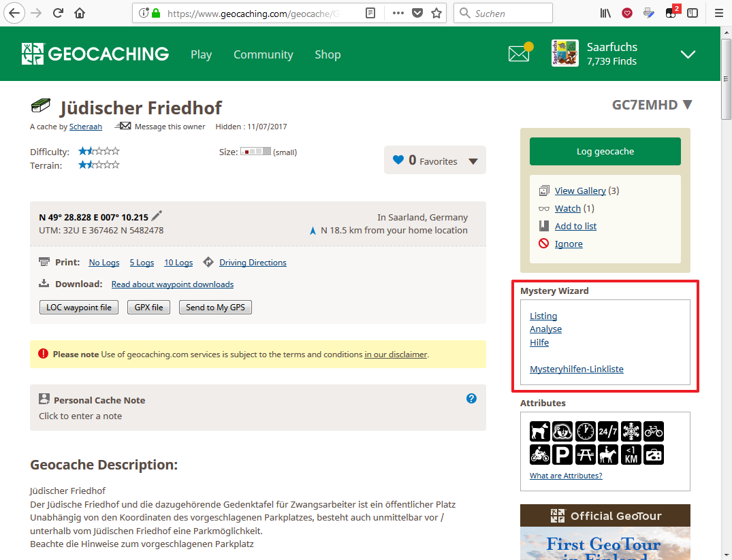Download the LOC waypoint file
The image size is (732, 560).
79,307
